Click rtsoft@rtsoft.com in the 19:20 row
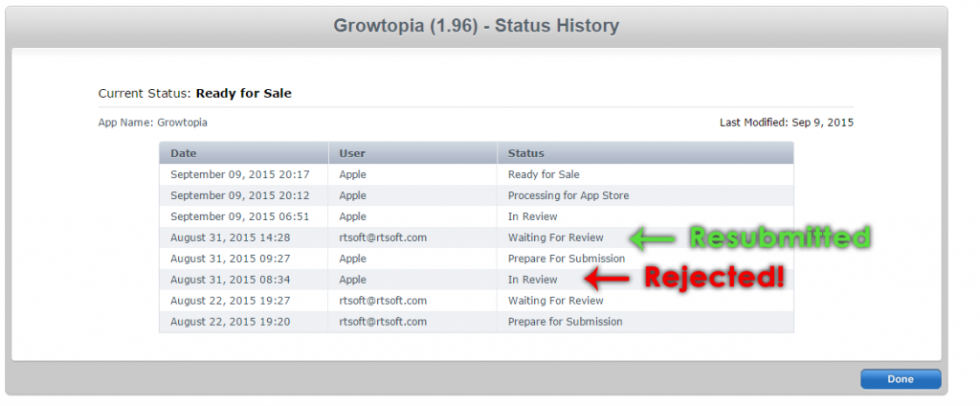The height and width of the screenshot is (406, 980). (383, 322)
